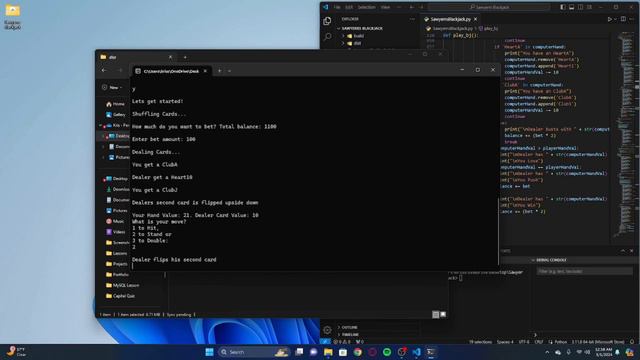This screenshot has height=360, width=640.
Task: Close the dist tab in File Explorer
Action: [170, 57]
